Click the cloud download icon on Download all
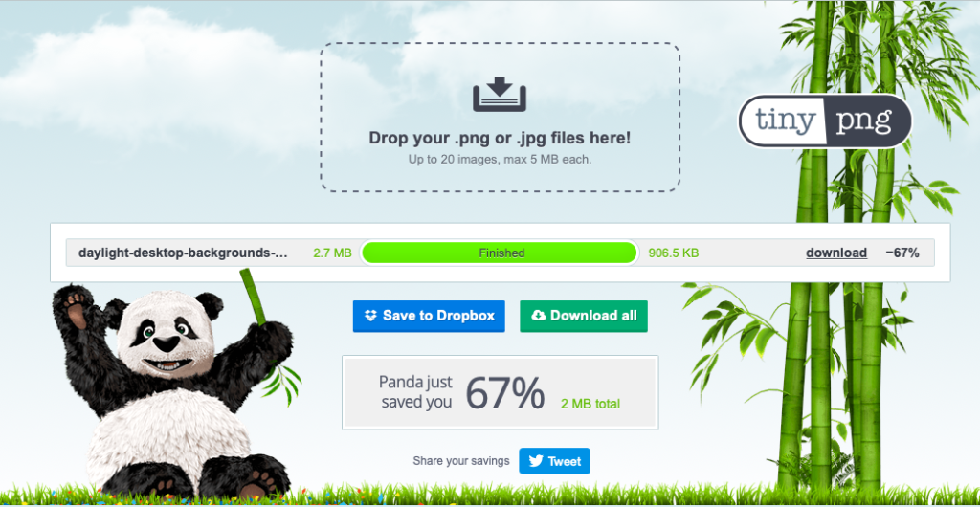Viewport: 980px width, 507px height. 538,316
